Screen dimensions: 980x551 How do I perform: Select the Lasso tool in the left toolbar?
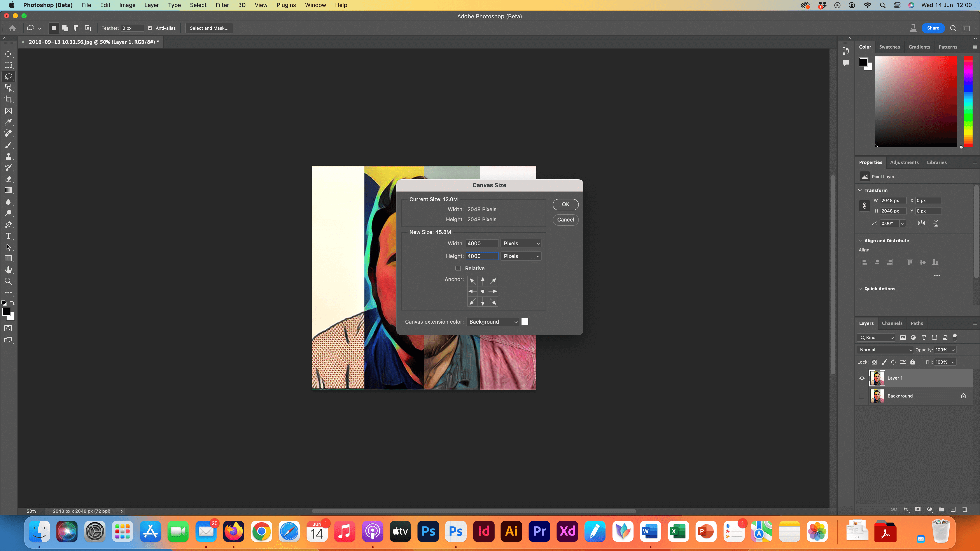coord(8,77)
